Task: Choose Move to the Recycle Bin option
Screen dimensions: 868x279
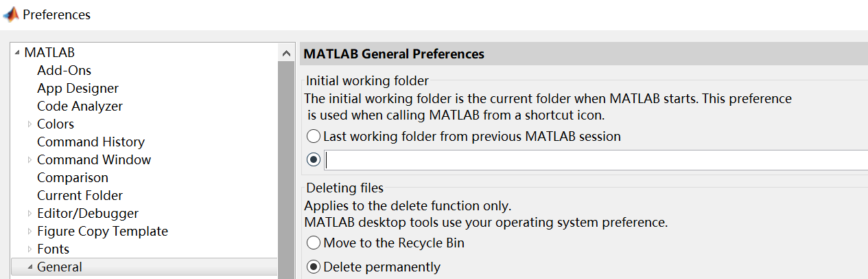Action: coord(314,243)
